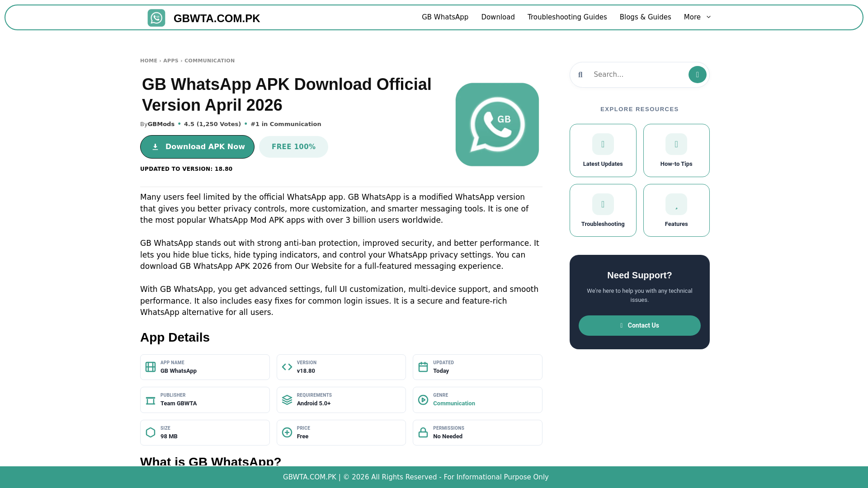The image size is (868, 488).
Task: Click the Version code brackets icon
Action: (287, 367)
